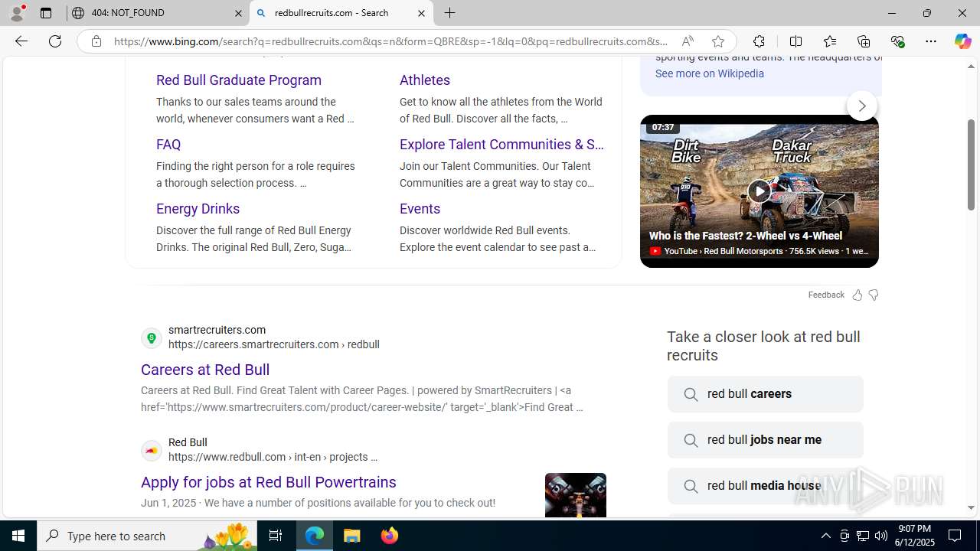Open a new browser tab
980x551 pixels.
pyautogui.click(x=450, y=13)
